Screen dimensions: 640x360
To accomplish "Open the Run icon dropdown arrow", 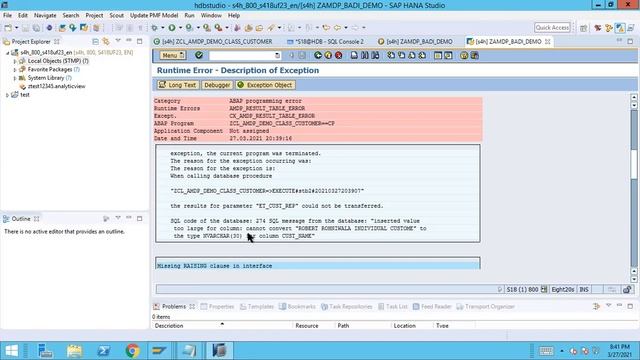I will coord(180,28).
